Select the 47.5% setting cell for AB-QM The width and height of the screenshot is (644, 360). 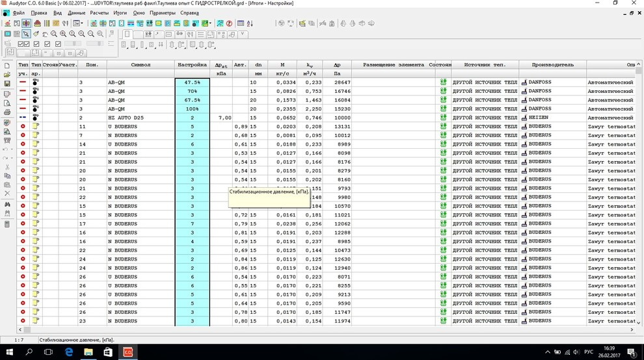(192, 83)
